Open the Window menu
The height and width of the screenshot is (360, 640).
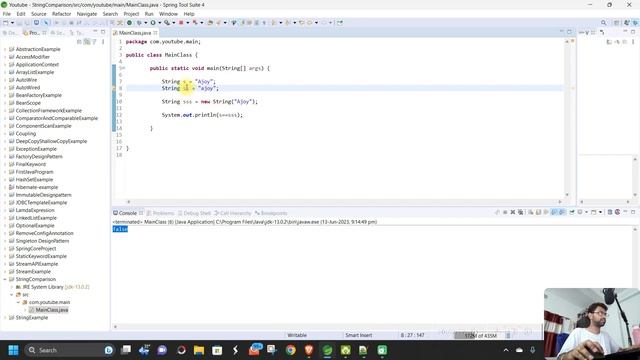[168, 14]
